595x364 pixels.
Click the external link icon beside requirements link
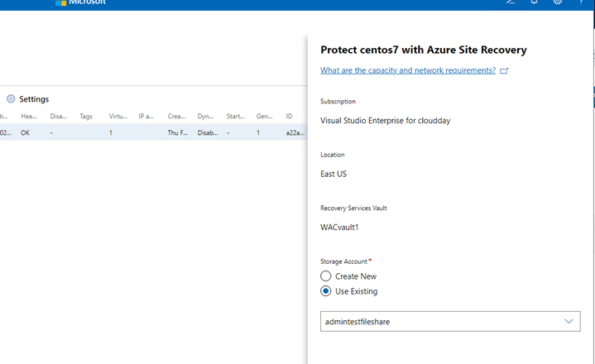[504, 71]
